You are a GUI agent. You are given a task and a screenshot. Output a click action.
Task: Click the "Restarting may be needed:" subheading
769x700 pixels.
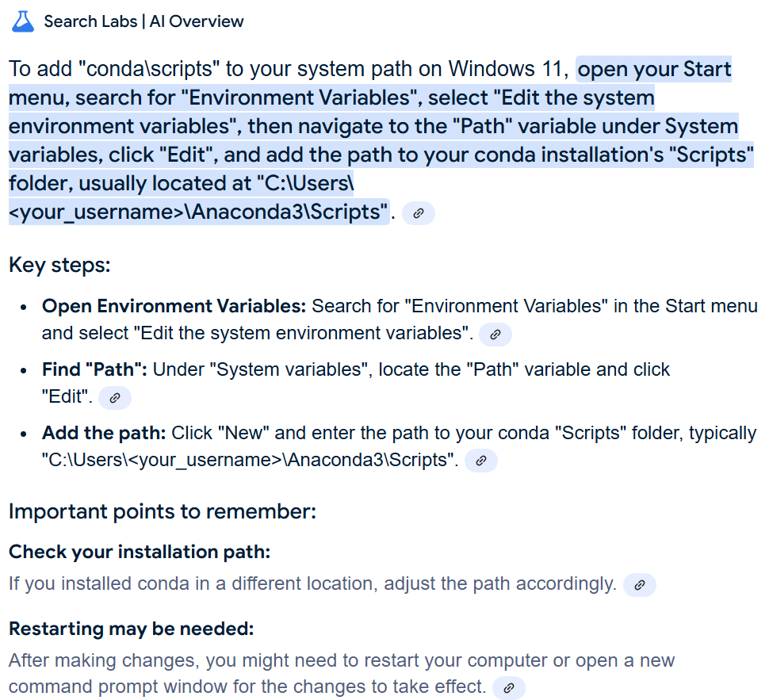coord(131,629)
